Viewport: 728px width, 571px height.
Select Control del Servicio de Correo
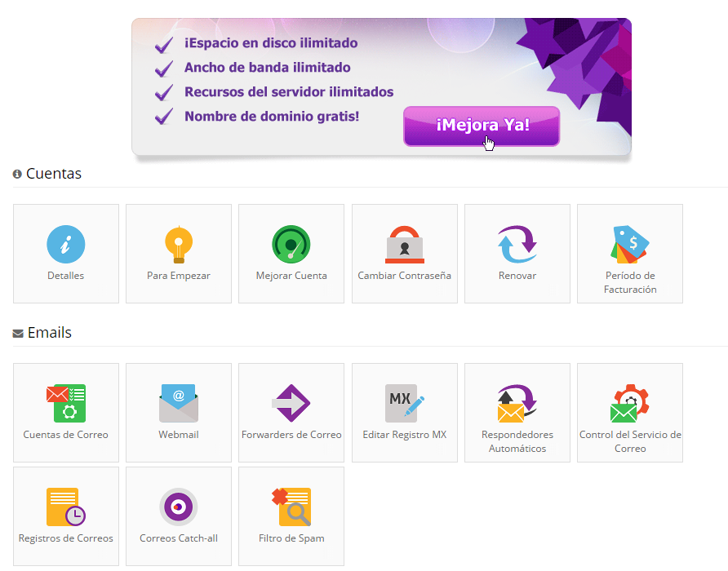(x=629, y=403)
